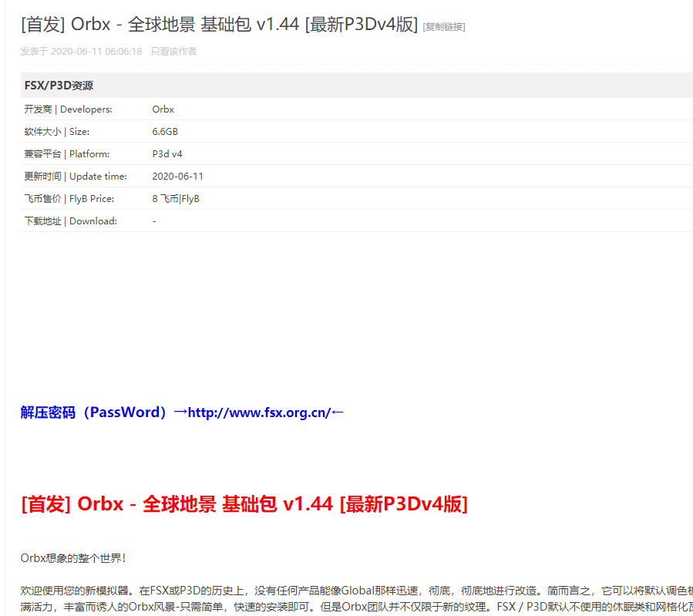Click the 下载地址 | Download label
Viewport: 693px width, 616px height.
tap(70, 221)
